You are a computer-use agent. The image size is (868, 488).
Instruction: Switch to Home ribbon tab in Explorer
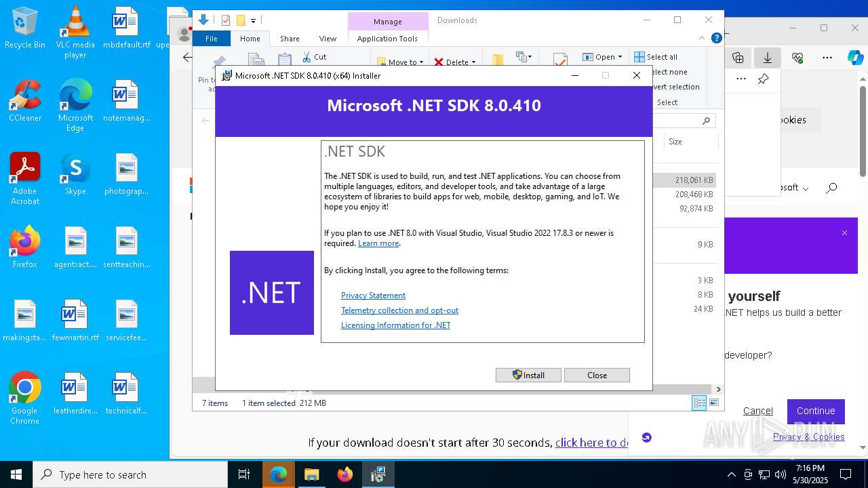pyautogui.click(x=250, y=39)
